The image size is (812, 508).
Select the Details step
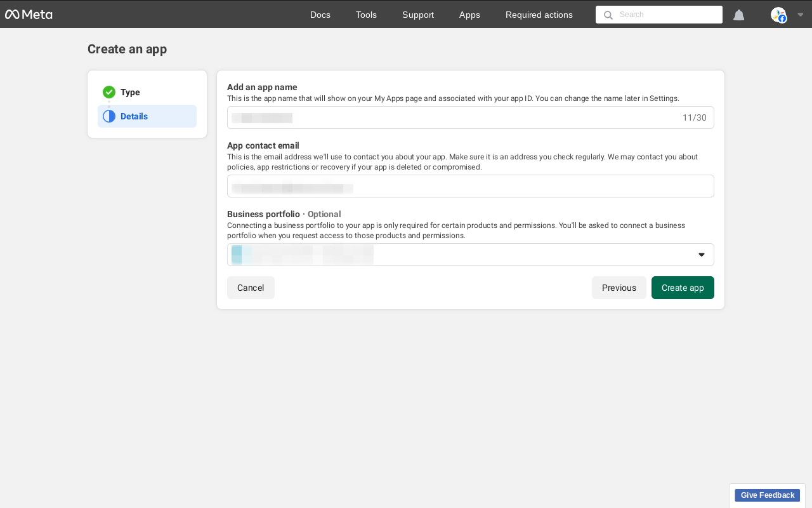[x=147, y=116]
